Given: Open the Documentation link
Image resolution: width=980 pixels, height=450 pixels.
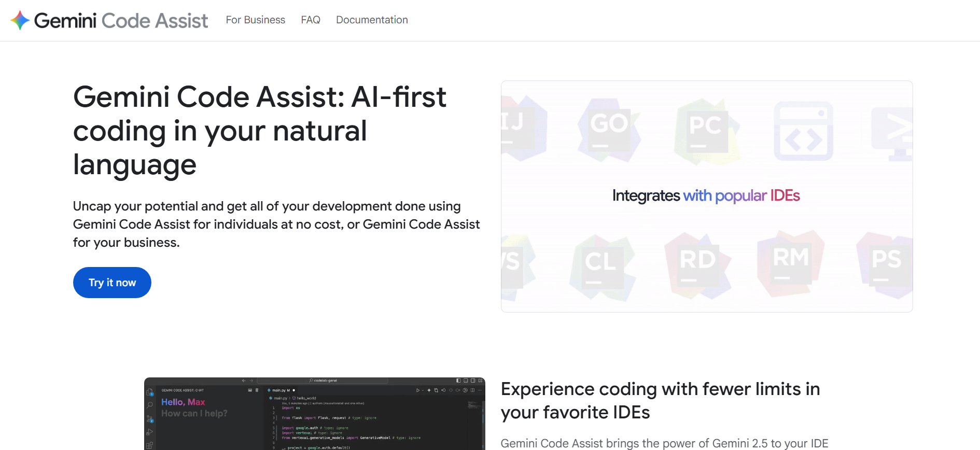Looking at the screenshot, I should [372, 20].
